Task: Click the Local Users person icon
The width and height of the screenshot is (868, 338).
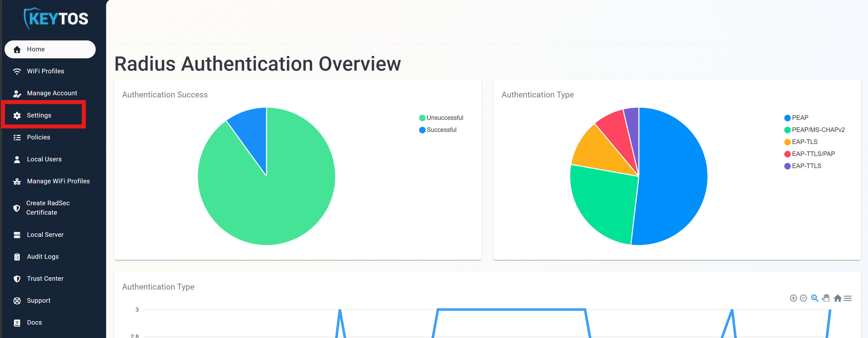Action: pos(17,159)
